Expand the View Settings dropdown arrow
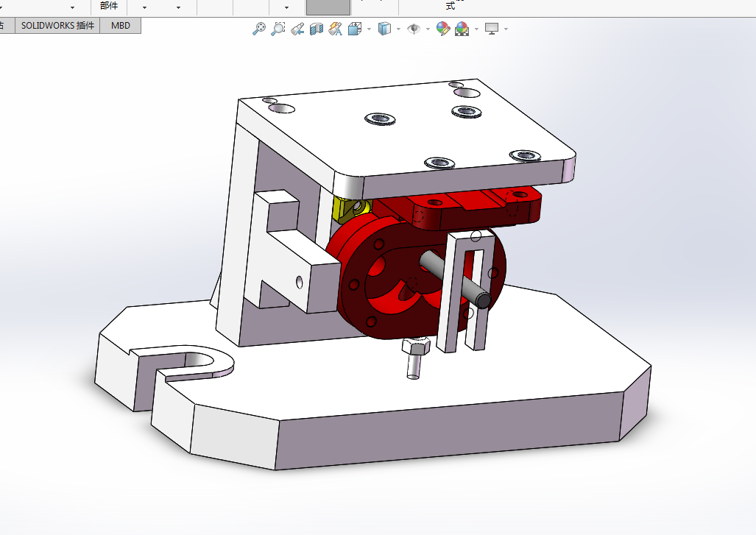756x535 pixels. pyautogui.click(x=506, y=29)
